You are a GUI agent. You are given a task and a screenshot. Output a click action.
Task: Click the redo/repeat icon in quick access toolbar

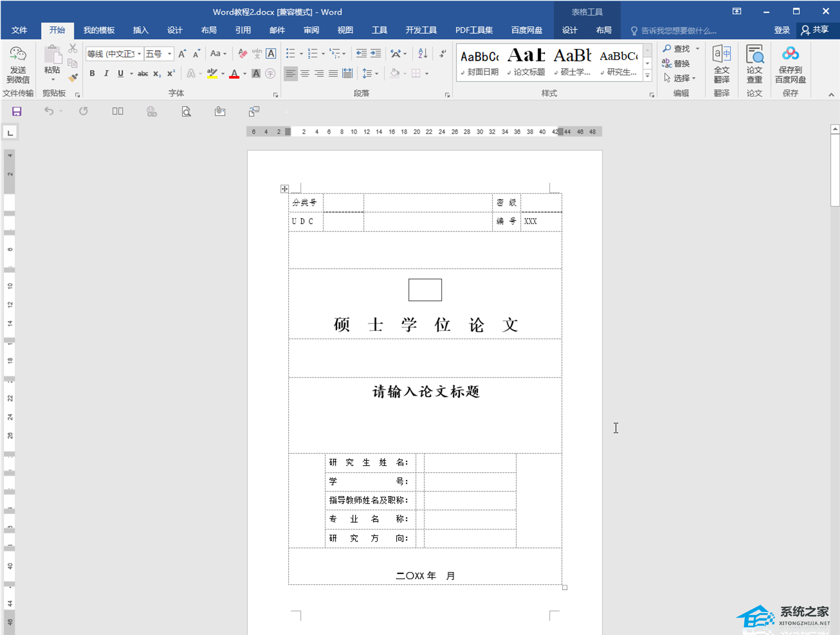(x=83, y=111)
